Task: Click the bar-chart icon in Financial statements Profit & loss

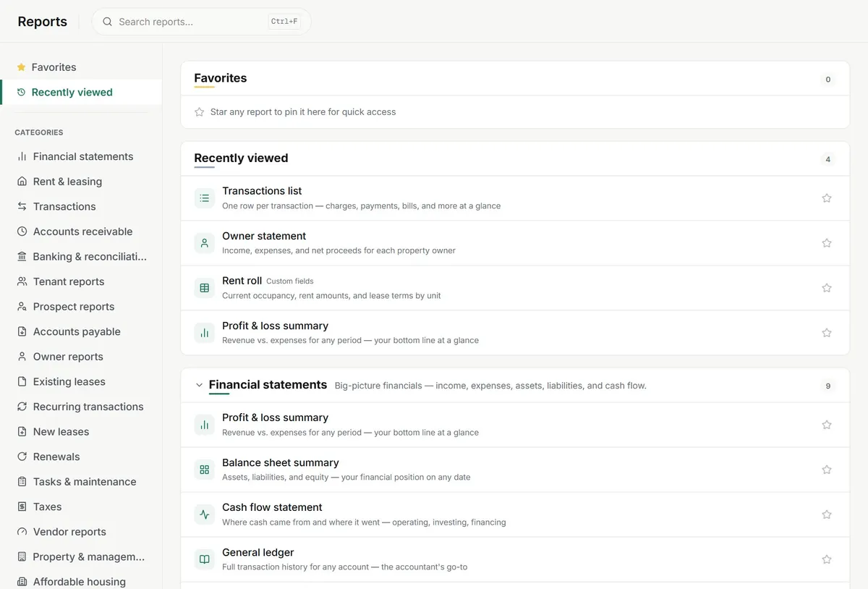Action: click(x=205, y=425)
